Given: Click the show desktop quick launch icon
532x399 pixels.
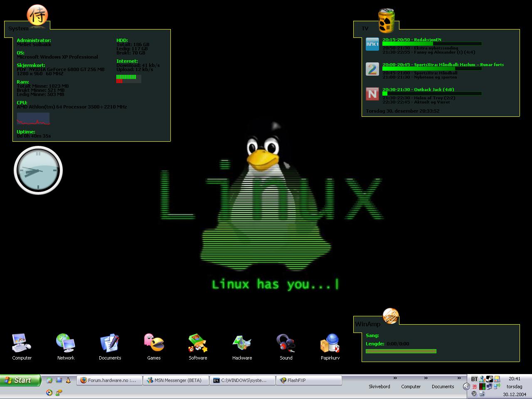Looking at the screenshot, I should [x=59, y=380].
